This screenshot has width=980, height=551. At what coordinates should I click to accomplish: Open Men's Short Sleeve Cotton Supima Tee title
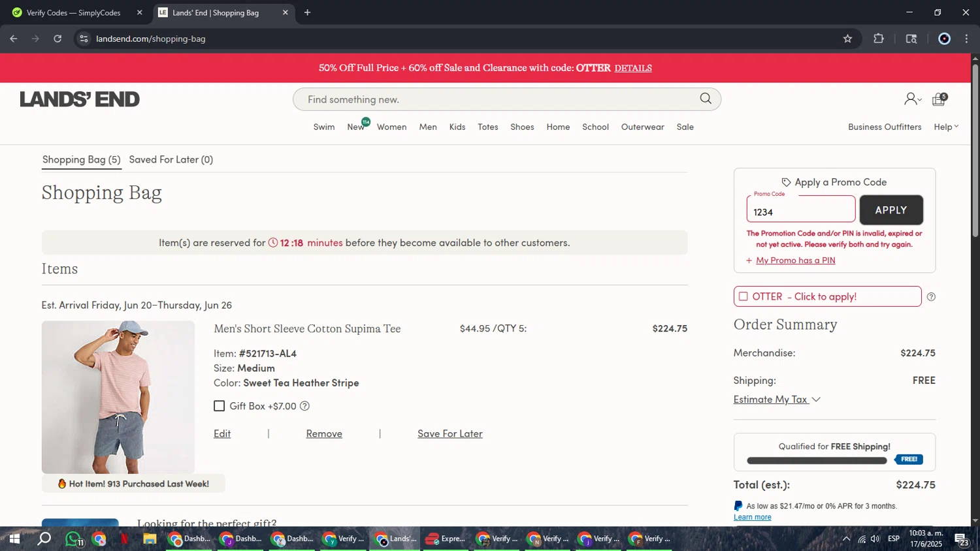coord(307,328)
